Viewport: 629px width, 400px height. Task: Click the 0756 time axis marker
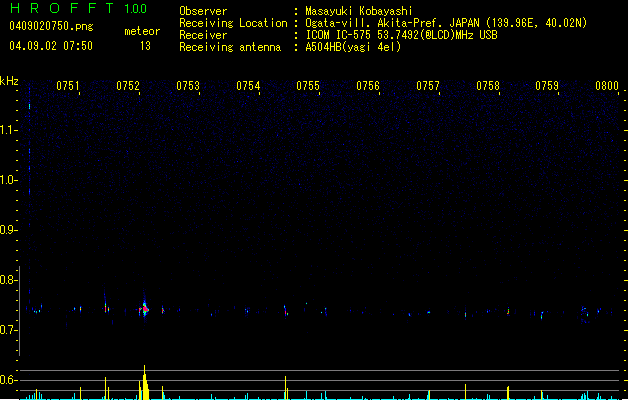(x=368, y=86)
